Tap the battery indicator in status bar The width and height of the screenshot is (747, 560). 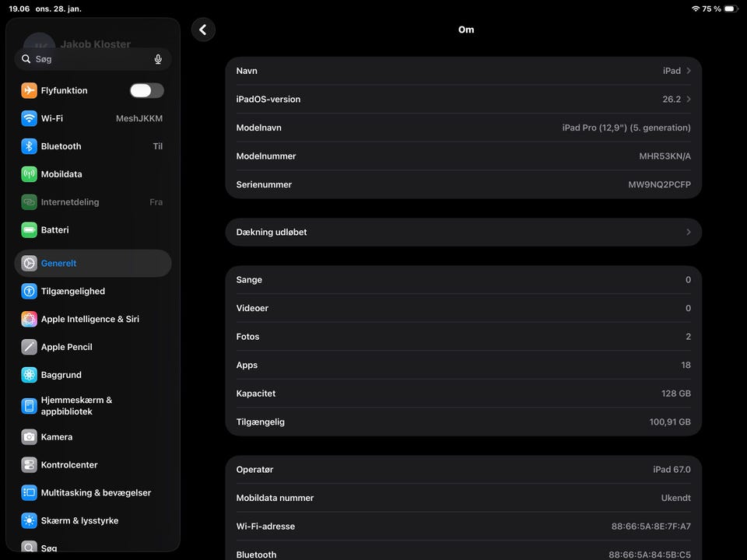(731, 9)
